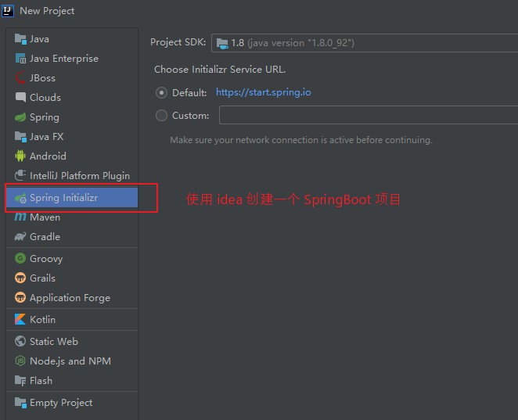Click the Spring leaf icon
The width and height of the screenshot is (518, 420).
pyautogui.click(x=20, y=117)
